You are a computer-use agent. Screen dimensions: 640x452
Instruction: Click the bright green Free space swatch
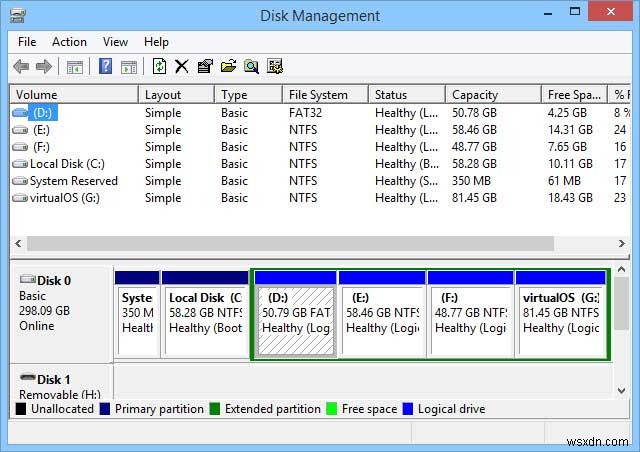(x=332, y=409)
